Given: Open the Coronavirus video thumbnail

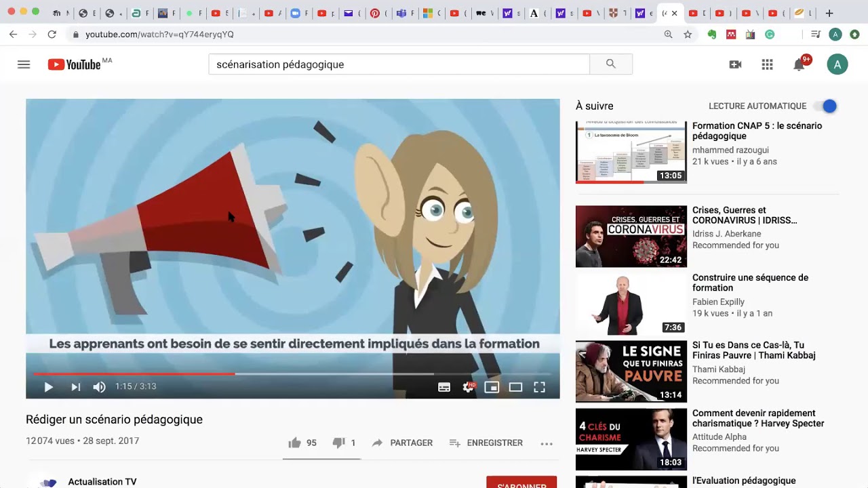Looking at the screenshot, I should [631, 237].
